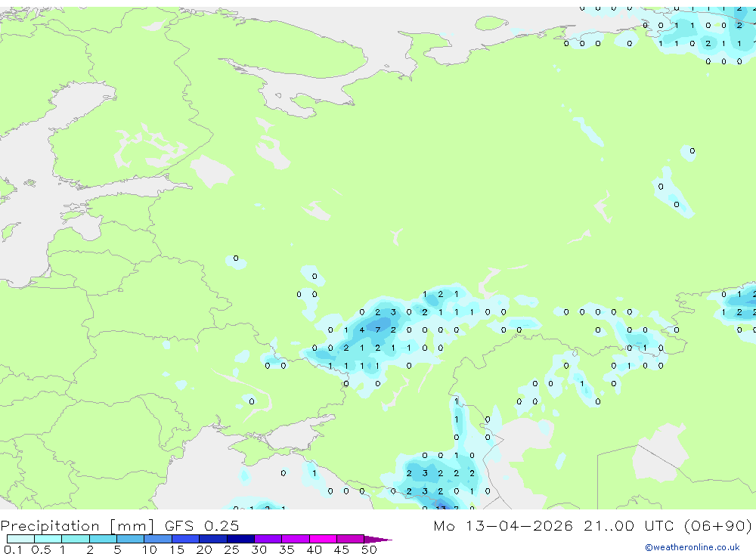Click the legend label "45"
This screenshot has height=554, width=756.
342,549
